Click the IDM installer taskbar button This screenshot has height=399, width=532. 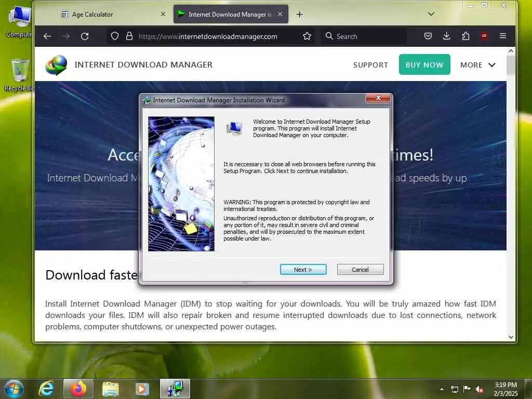tap(175, 389)
